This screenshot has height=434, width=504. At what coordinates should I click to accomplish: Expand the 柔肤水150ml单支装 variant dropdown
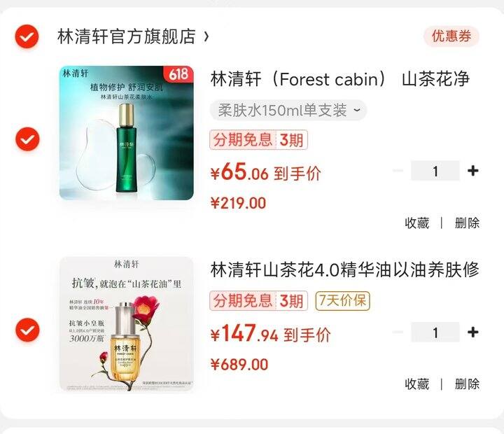pyautogui.click(x=288, y=111)
